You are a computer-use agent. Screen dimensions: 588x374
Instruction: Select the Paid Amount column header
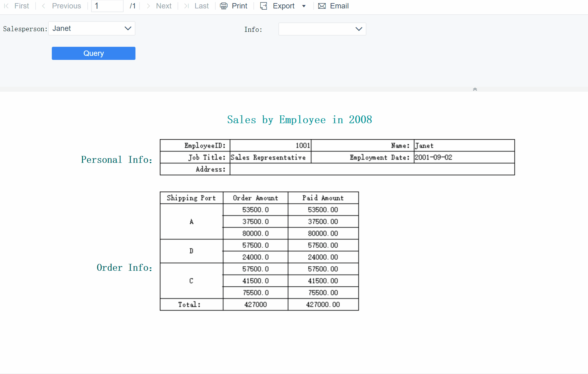point(323,198)
